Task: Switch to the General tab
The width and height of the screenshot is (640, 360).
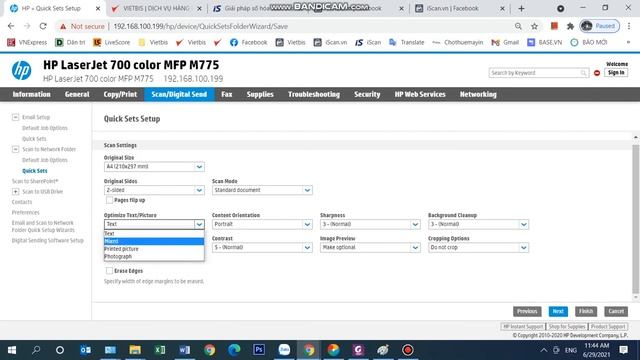Action: [77, 94]
